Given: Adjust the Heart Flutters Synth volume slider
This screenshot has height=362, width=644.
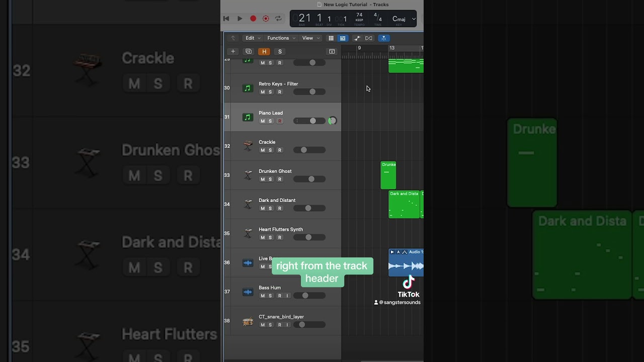Looking at the screenshot, I should [309, 237].
